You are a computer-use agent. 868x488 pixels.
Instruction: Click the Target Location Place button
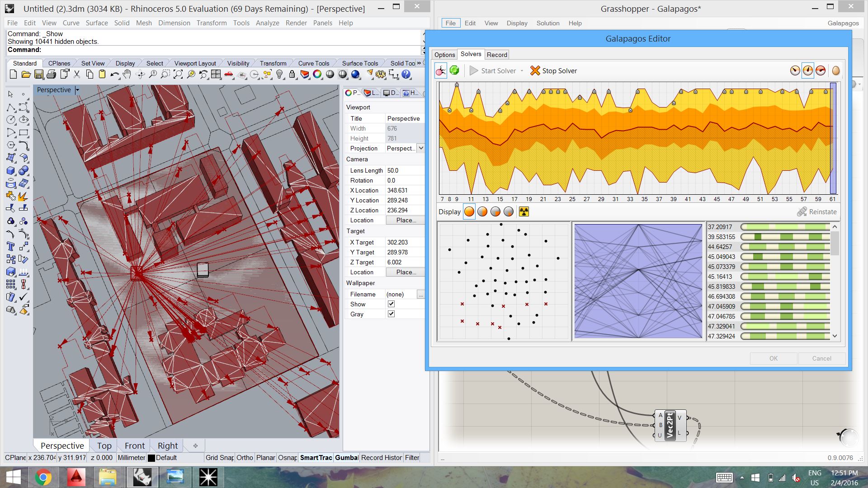(x=405, y=272)
